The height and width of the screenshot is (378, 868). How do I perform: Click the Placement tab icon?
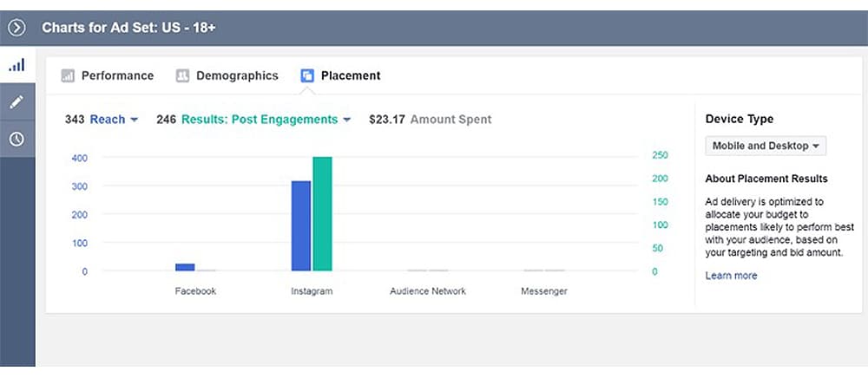coord(307,76)
